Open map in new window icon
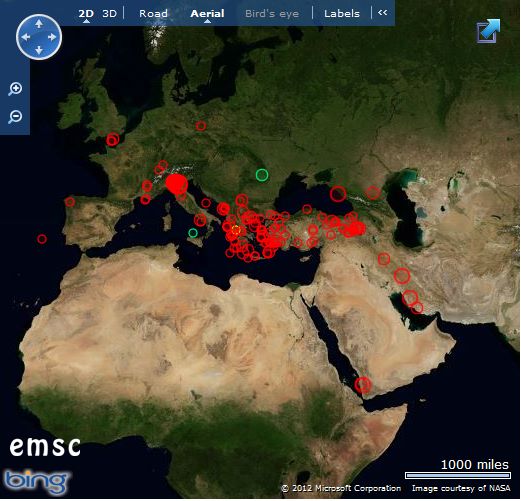Viewport: 521px width, 501px height. coord(489,31)
